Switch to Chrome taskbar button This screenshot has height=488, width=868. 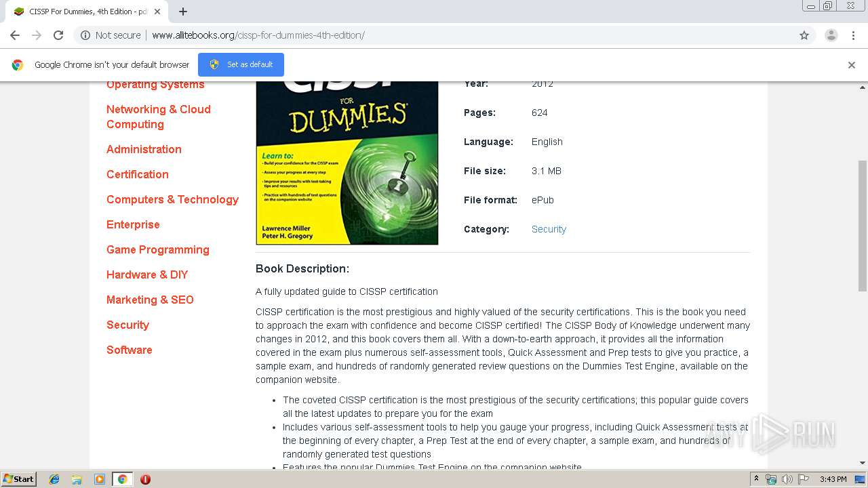pos(122,479)
